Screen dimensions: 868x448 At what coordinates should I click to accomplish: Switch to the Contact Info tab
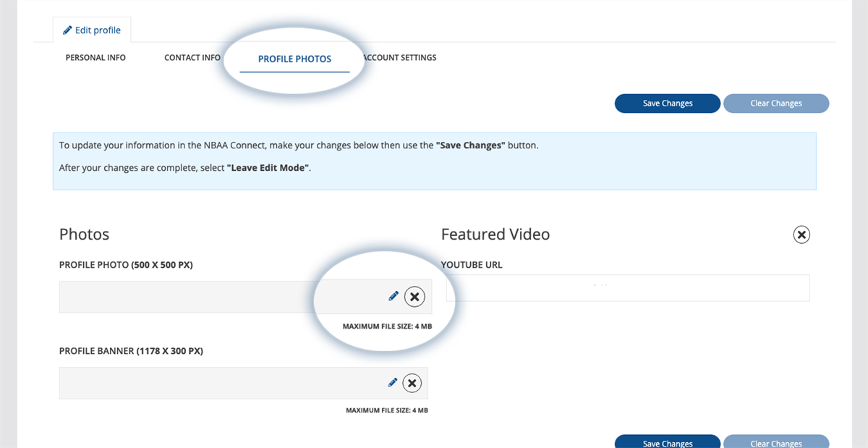tap(192, 58)
